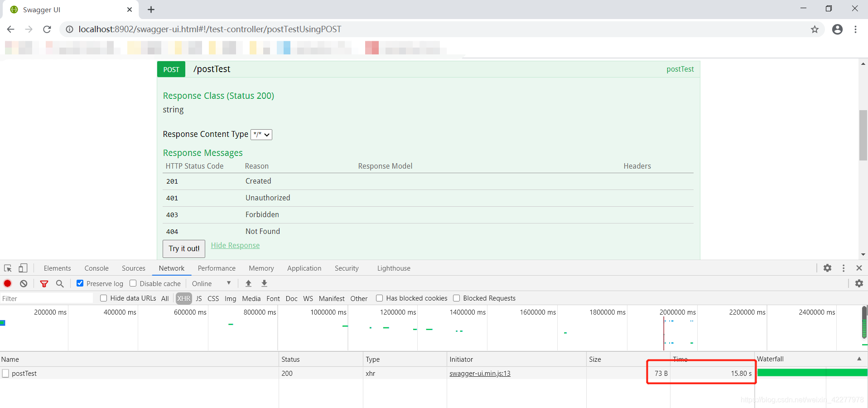Bookmark this page star icon
Viewport: 868px width, 408px height.
pos(815,29)
